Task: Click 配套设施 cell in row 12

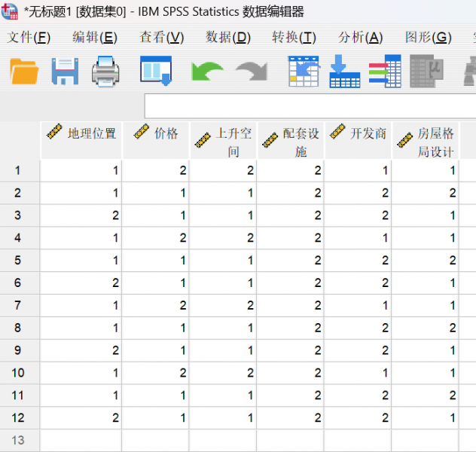Action: coord(290,418)
